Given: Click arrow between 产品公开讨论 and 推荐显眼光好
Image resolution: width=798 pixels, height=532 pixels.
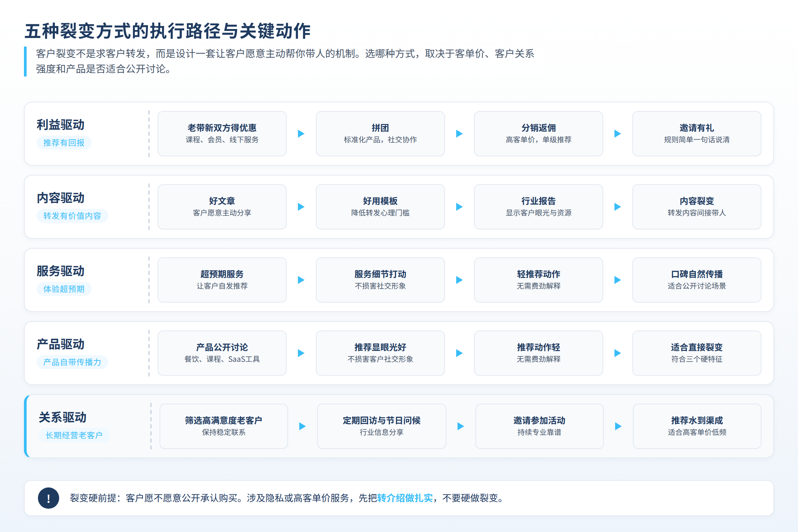Looking at the screenshot, I should (x=301, y=353).
